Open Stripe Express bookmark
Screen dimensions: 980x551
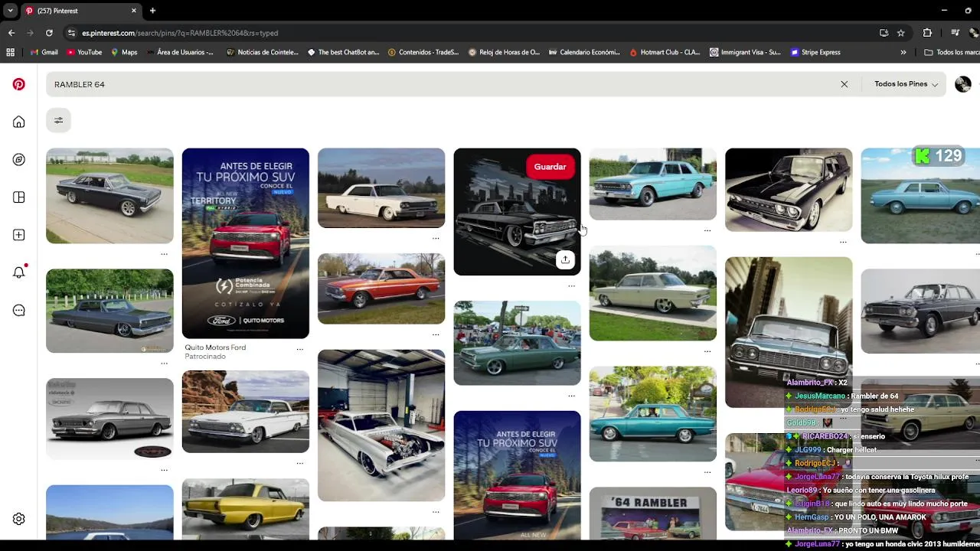815,52
